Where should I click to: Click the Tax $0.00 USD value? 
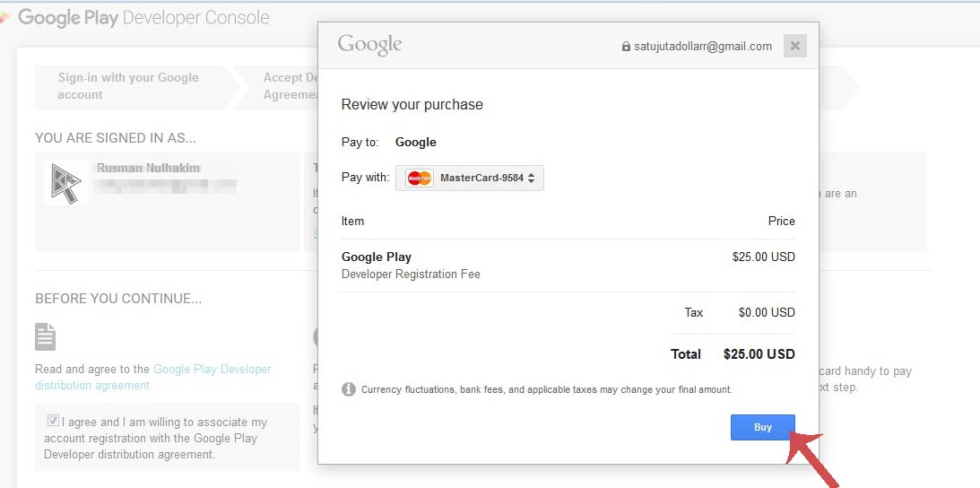coord(767,312)
